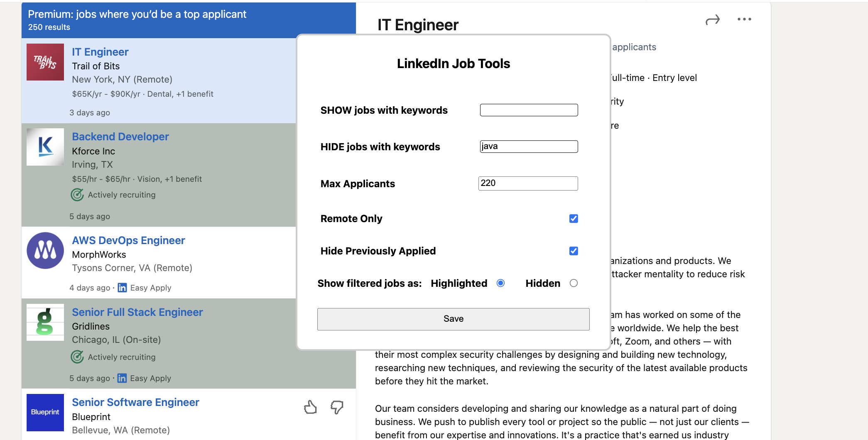
Task: Click the SHOW jobs with keywords input field
Action: (x=529, y=110)
